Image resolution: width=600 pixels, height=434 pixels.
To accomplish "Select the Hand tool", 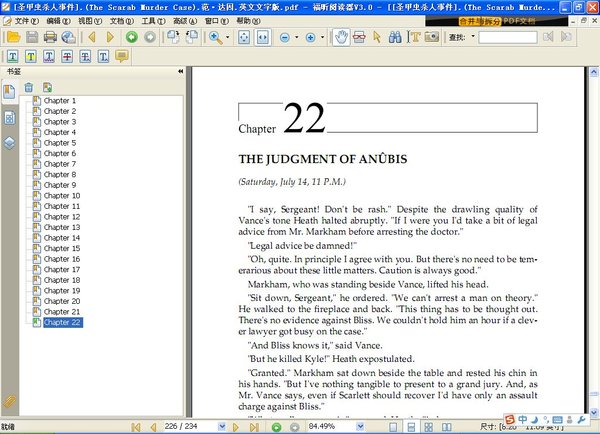I will tap(341, 37).
